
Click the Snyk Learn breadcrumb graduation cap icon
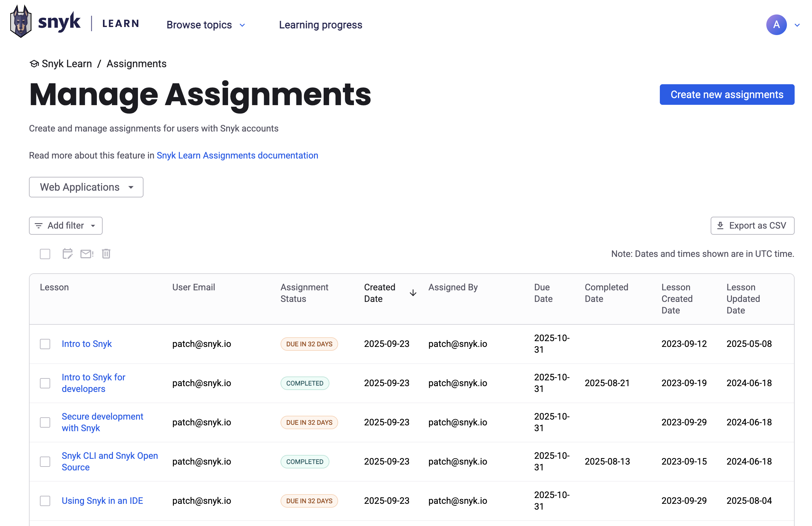coord(34,64)
